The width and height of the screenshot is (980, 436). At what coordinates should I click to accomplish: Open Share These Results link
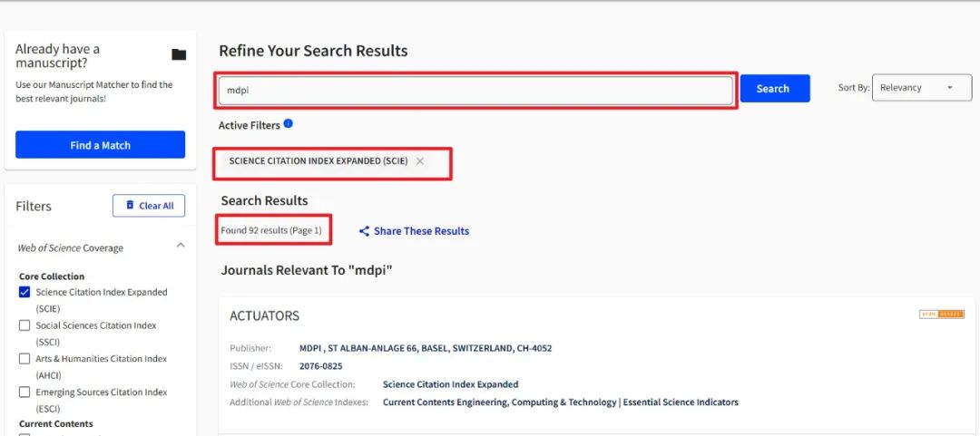tap(421, 231)
